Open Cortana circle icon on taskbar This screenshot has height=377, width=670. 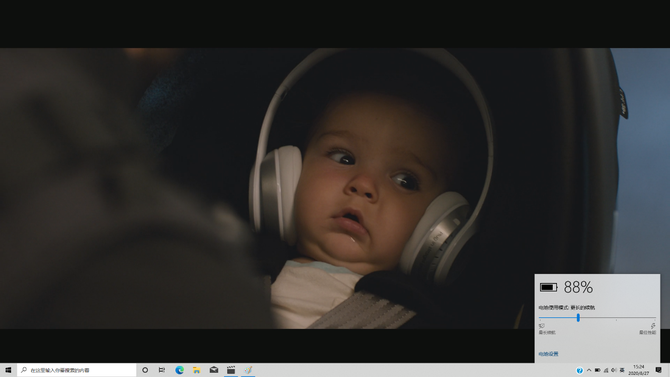coord(145,370)
